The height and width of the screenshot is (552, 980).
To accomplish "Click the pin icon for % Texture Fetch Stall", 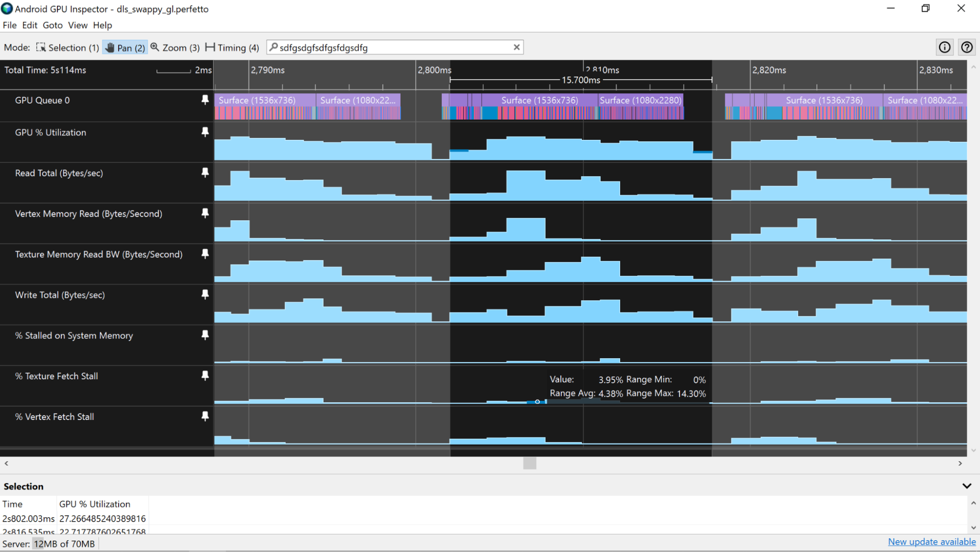I will point(205,375).
